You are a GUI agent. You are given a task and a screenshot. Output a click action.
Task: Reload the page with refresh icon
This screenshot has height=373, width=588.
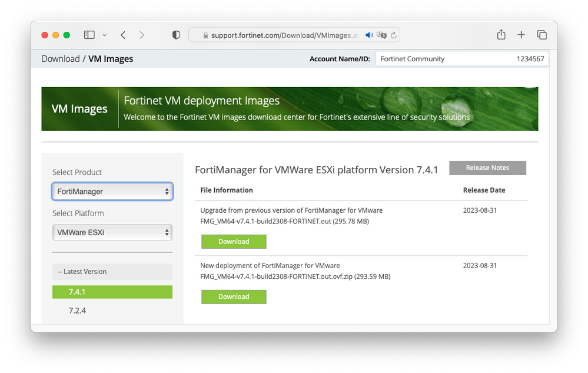pos(393,35)
